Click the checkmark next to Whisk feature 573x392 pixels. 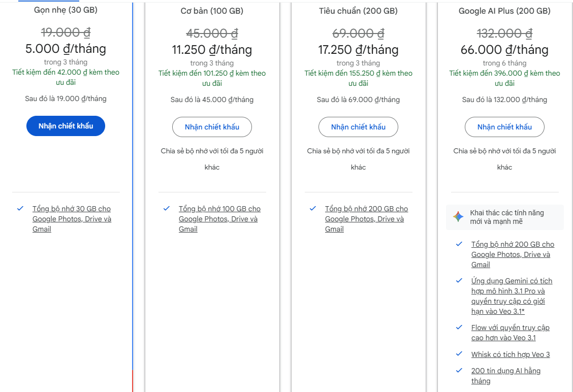tap(459, 354)
